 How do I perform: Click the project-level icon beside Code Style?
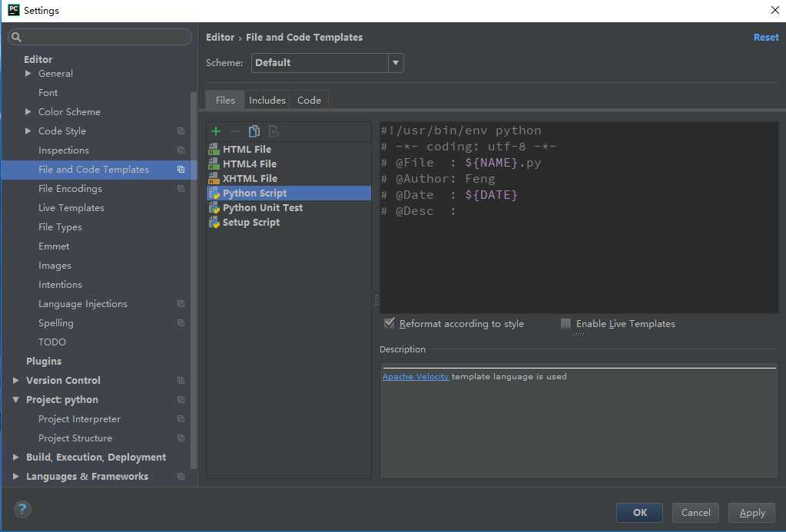(181, 131)
